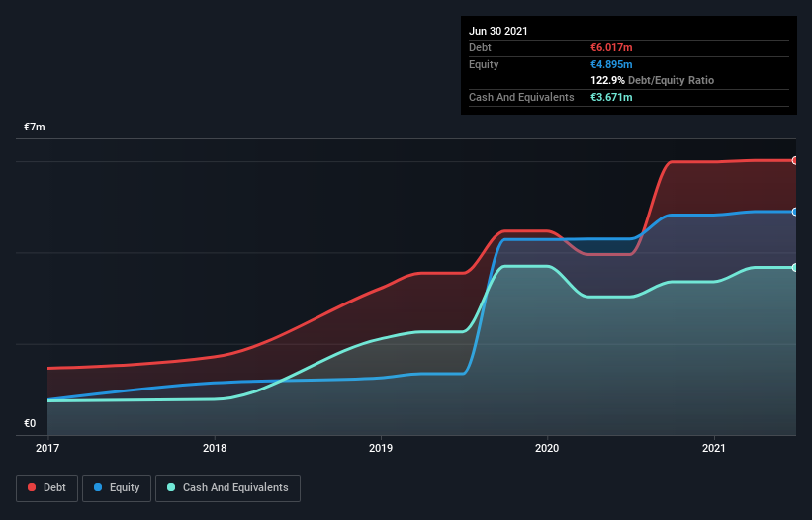Click the 2019 x-axis label
The width and height of the screenshot is (812, 520).
(x=381, y=448)
